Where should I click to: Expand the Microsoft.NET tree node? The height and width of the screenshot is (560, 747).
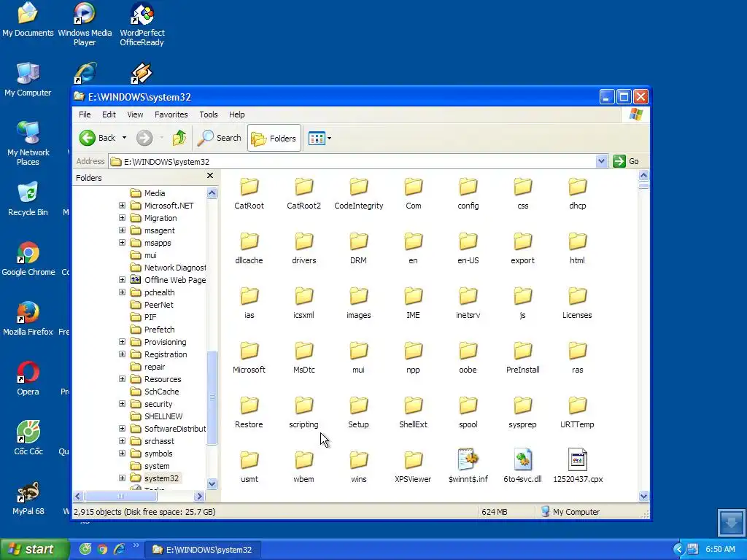click(122, 205)
